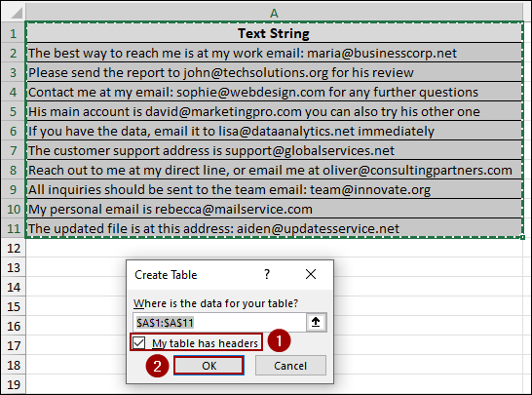Select row 4 header
This screenshot has width=532, height=395.
[x=14, y=92]
